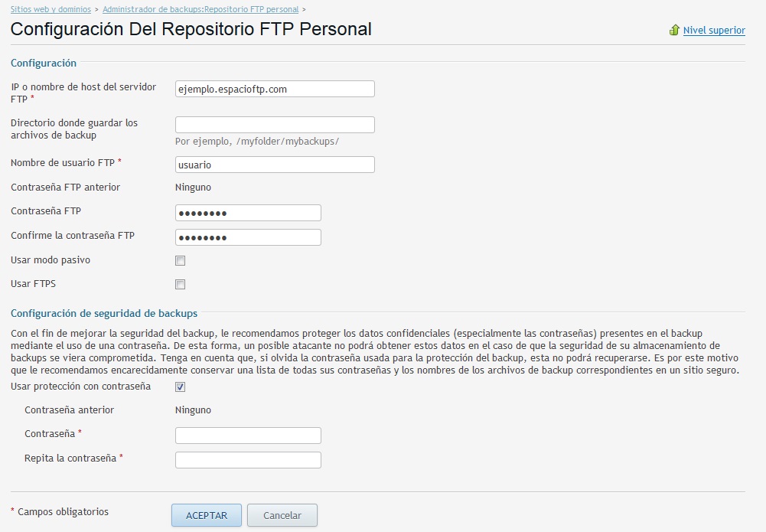This screenshot has width=766, height=532.
Task: Click the Cancelar button
Action: click(282, 515)
